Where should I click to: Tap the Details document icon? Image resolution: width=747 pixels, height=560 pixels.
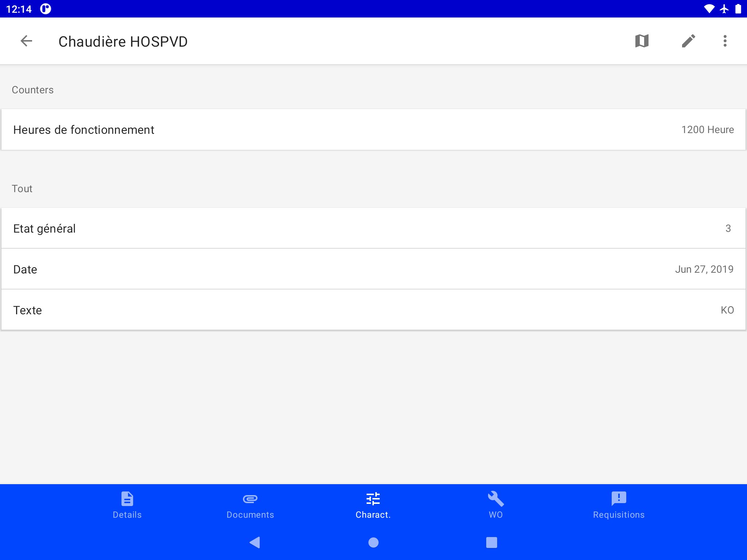(127, 498)
